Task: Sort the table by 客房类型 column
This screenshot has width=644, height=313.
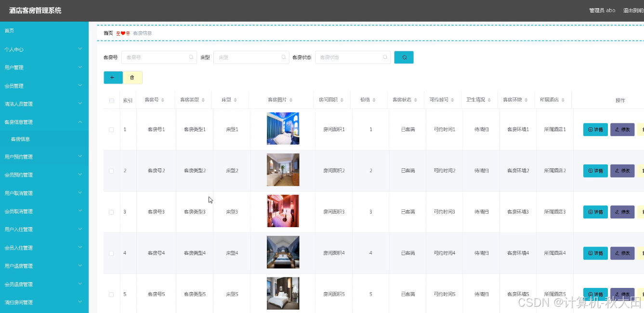Action: [x=202, y=100]
